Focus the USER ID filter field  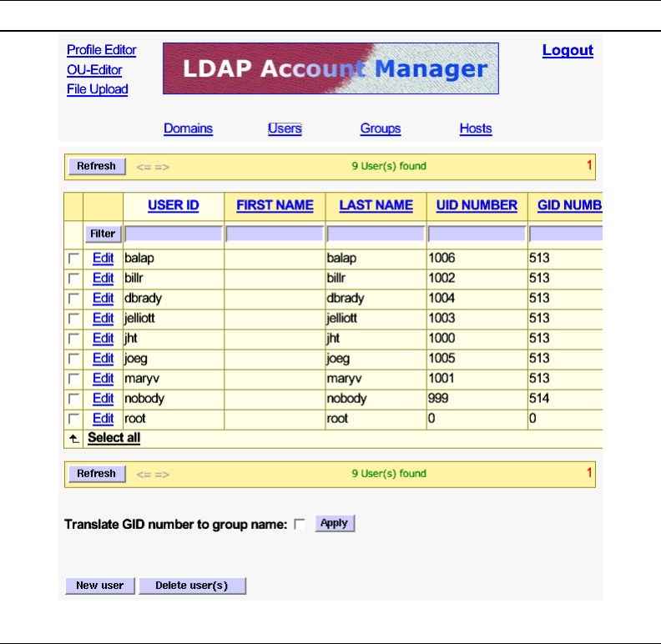click(x=174, y=234)
